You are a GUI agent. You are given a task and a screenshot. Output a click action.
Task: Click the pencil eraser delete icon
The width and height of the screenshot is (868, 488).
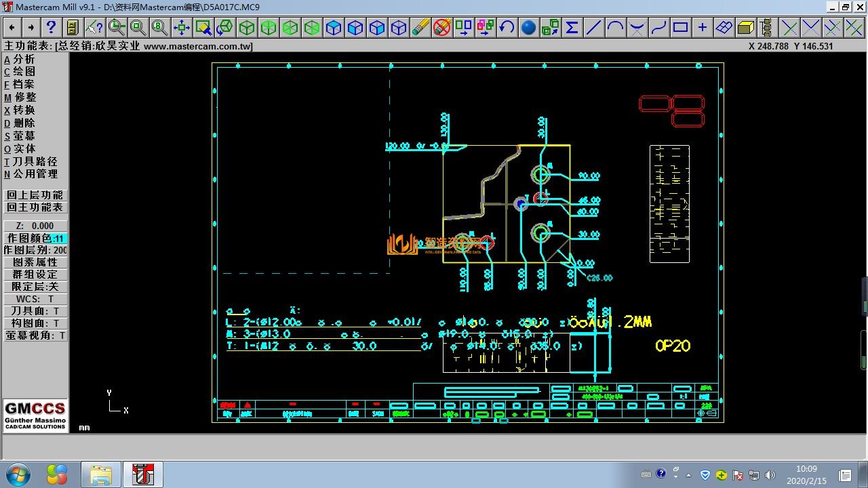pyautogui.click(x=420, y=27)
